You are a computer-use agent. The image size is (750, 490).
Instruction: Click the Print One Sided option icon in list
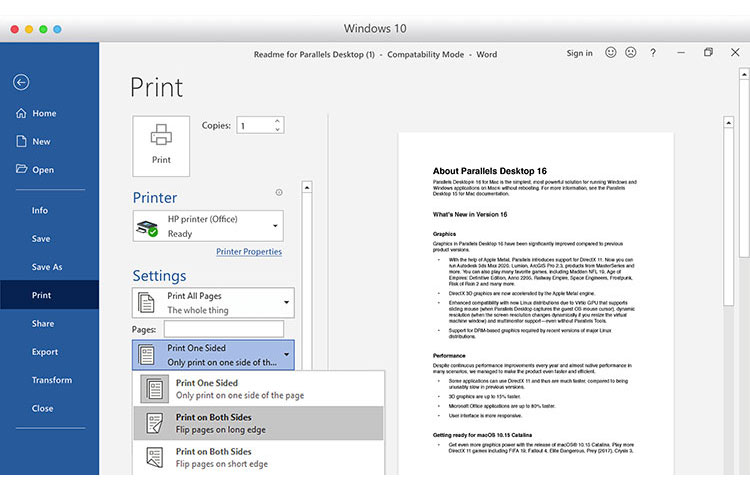pyautogui.click(x=154, y=389)
